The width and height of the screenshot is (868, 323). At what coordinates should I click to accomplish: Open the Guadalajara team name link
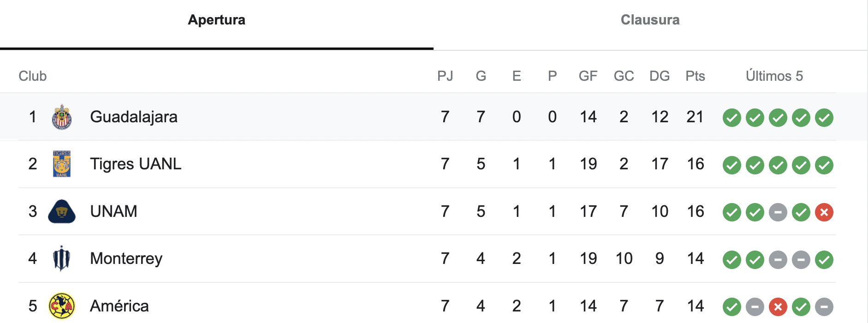click(134, 117)
